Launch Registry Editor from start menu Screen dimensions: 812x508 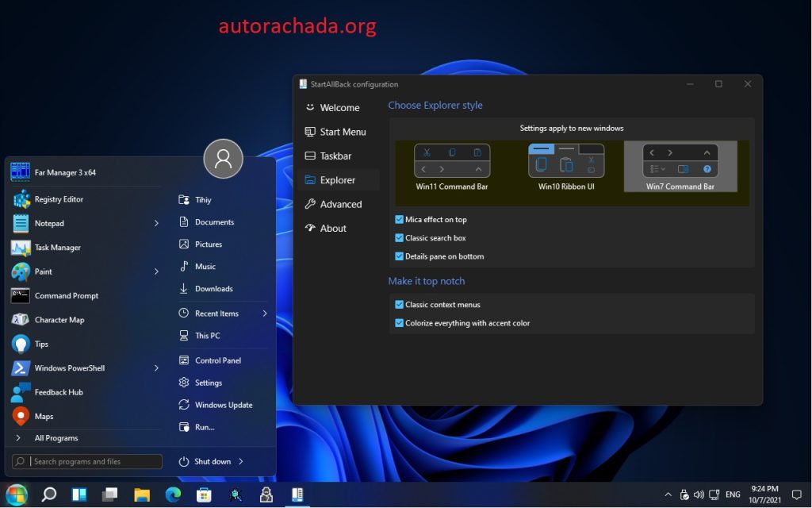click(86, 199)
